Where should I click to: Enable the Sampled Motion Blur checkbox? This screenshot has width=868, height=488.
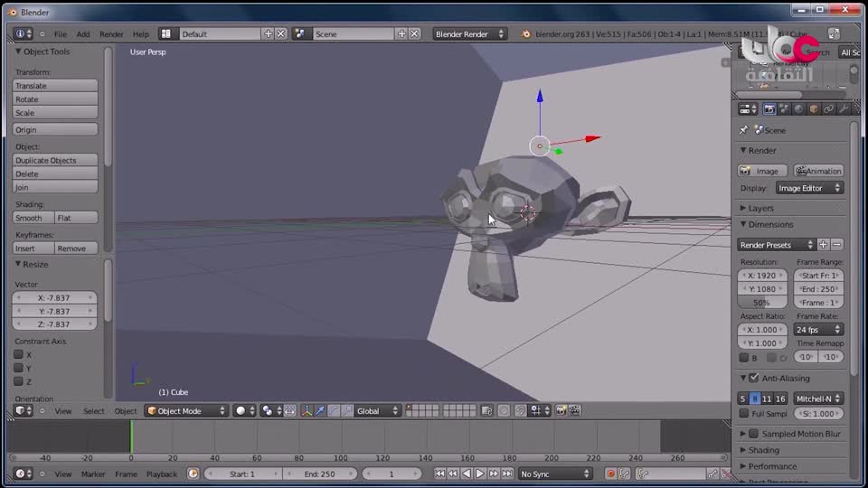tap(753, 433)
